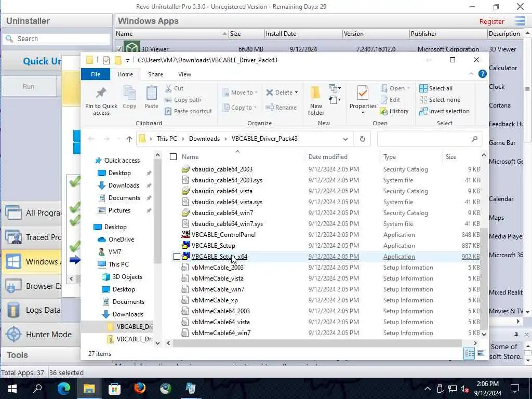Click Edit in the Open group
This screenshot has width=532, height=399.
click(391, 100)
